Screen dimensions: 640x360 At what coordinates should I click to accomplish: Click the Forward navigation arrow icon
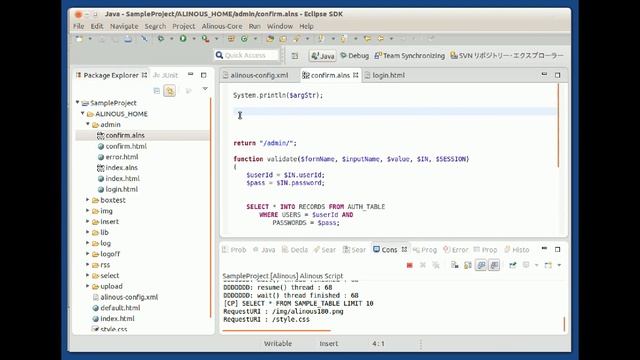coord(381,39)
